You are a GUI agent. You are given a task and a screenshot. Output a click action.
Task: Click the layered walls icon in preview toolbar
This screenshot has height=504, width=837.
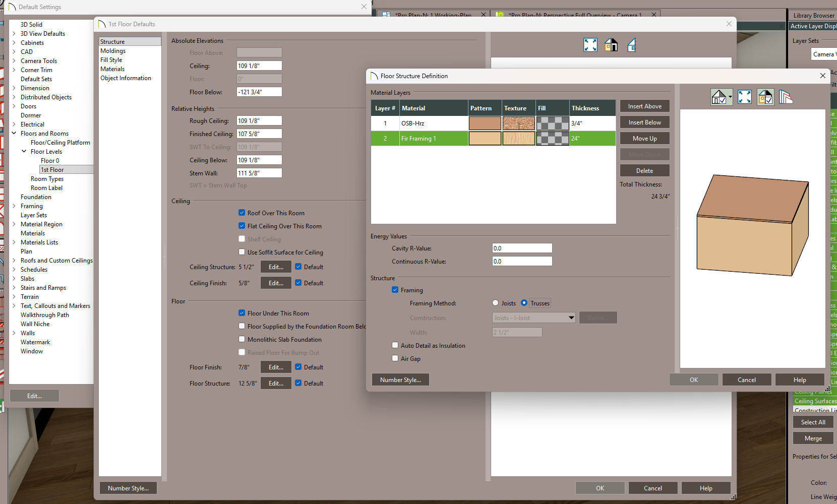tap(786, 97)
